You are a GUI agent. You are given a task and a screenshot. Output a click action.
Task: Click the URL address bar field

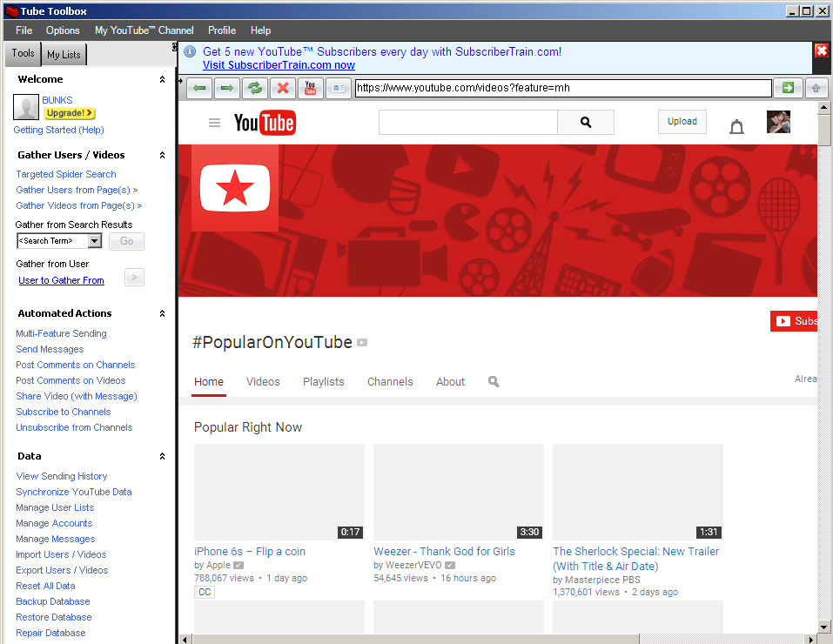click(x=563, y=88)
